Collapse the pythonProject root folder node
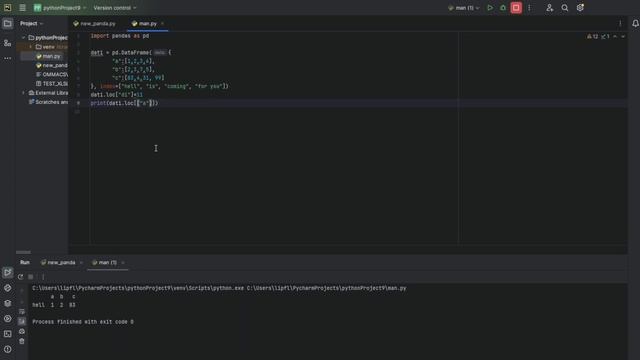 [x=23, y=38]
